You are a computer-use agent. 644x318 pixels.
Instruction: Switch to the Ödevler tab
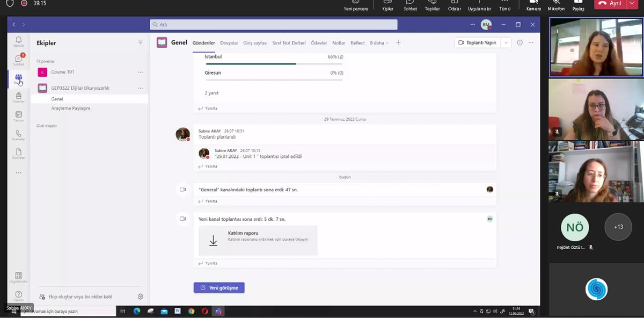click(319, 43)
